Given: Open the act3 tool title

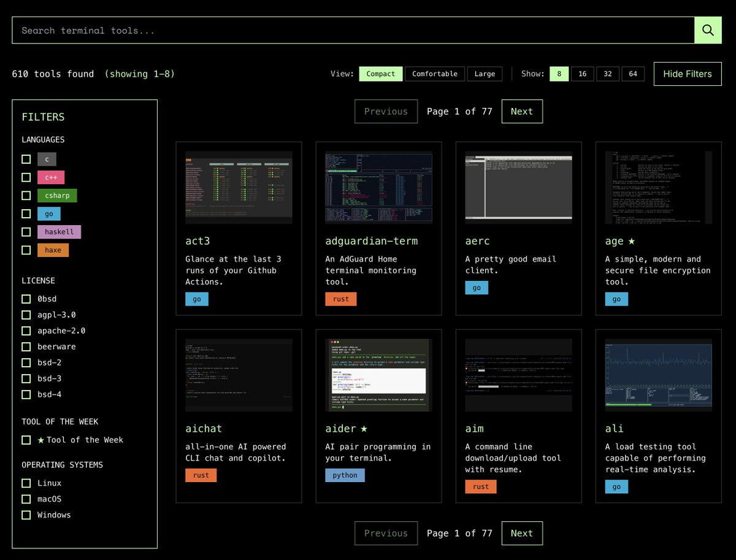Looking at the screenshot, I should point(199,241).
